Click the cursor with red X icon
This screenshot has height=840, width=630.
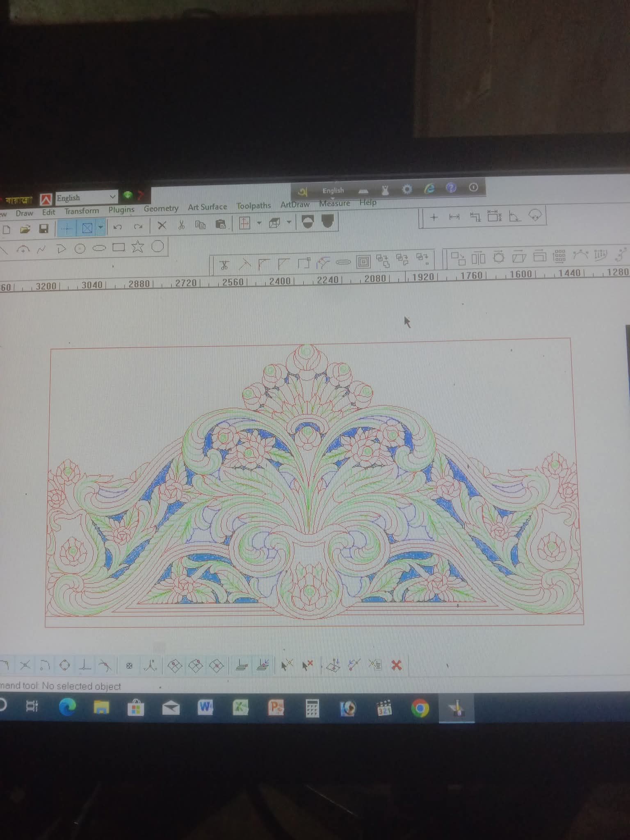point(308,665)
